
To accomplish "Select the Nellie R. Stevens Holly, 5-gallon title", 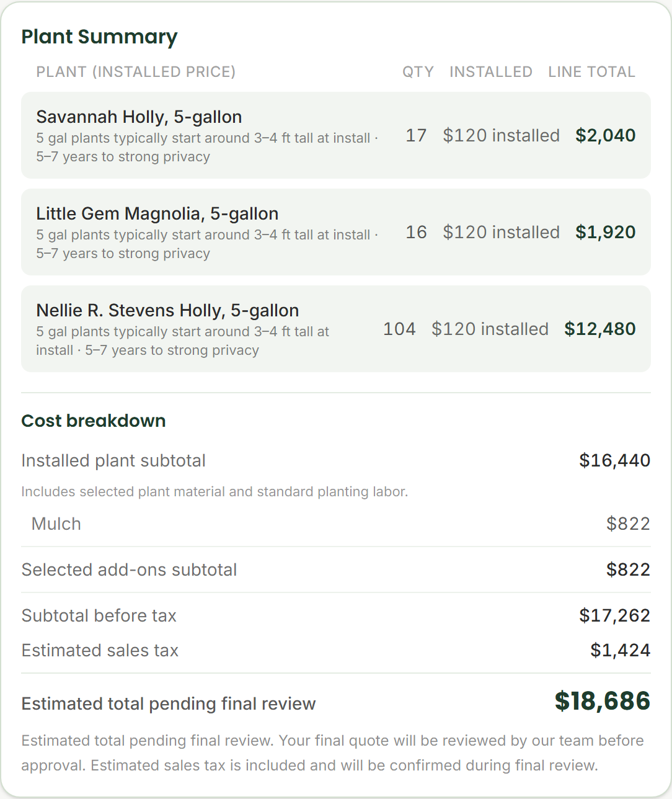I will tap(167, 310).
